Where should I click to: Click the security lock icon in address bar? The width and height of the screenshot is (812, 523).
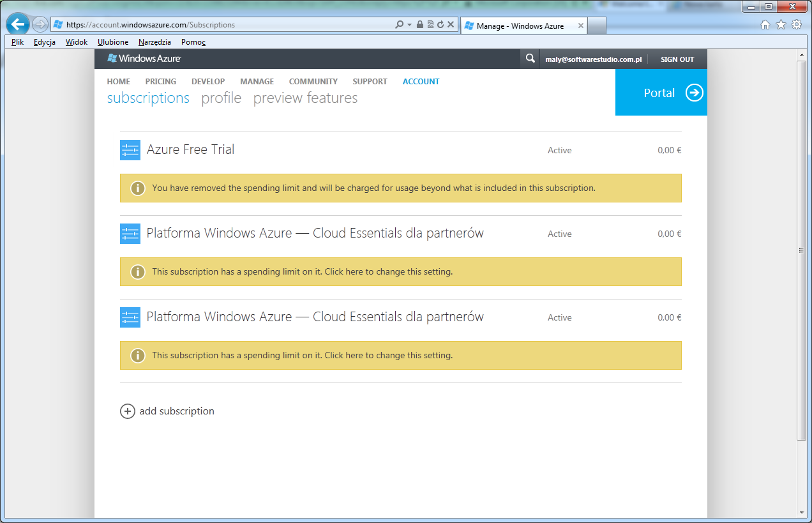click(x=419, y=25)
